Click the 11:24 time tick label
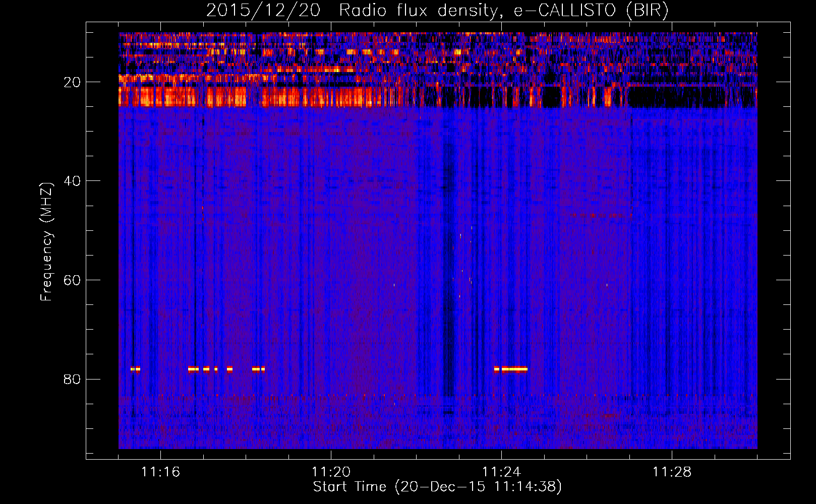The width and height of the screenshot is (816, 504). [x=501, y=472]
